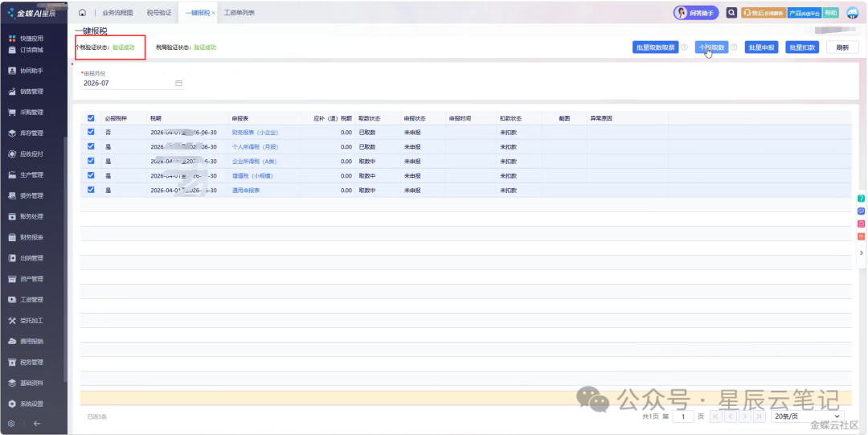
Task: Open the 问答助手 assistant
Action: 696,13
